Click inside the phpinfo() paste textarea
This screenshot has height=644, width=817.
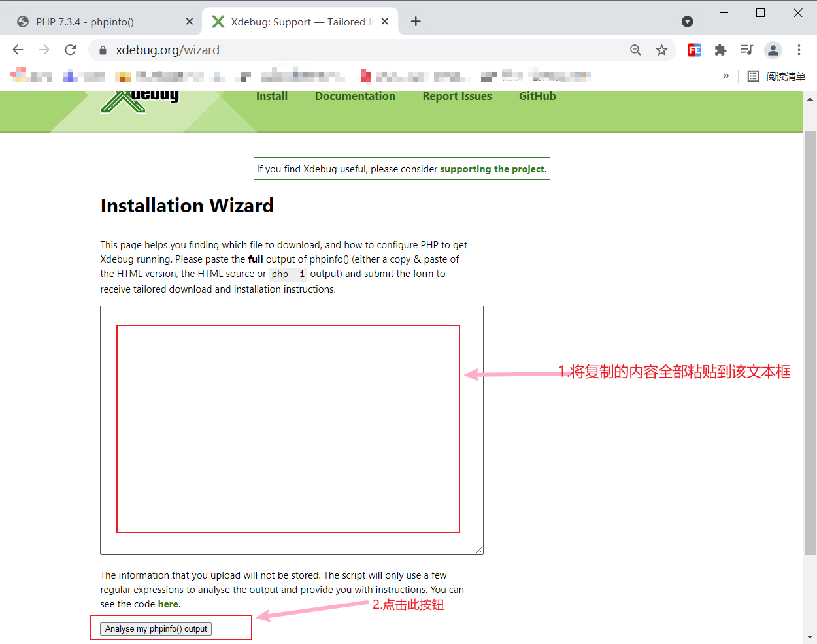(292, 430)
